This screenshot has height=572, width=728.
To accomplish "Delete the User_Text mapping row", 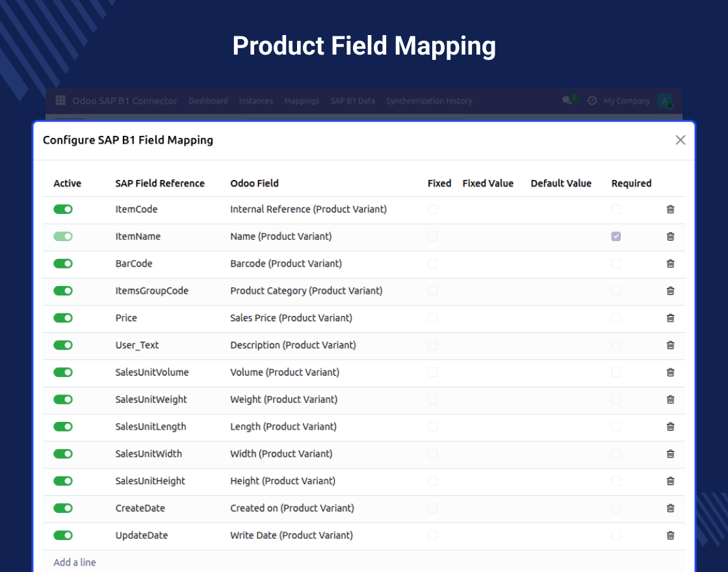I will tap(670, 345).
